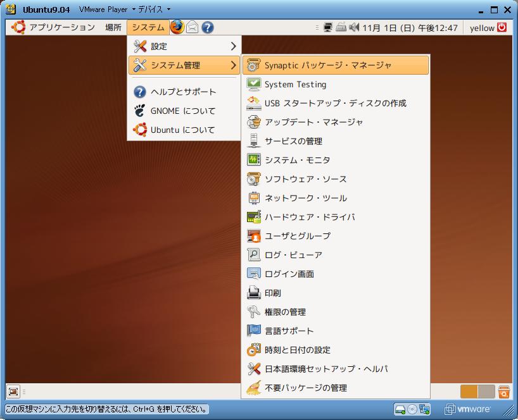The image size is (518, 420).
Task: Open 言語サポート entry
Action: 336,331
